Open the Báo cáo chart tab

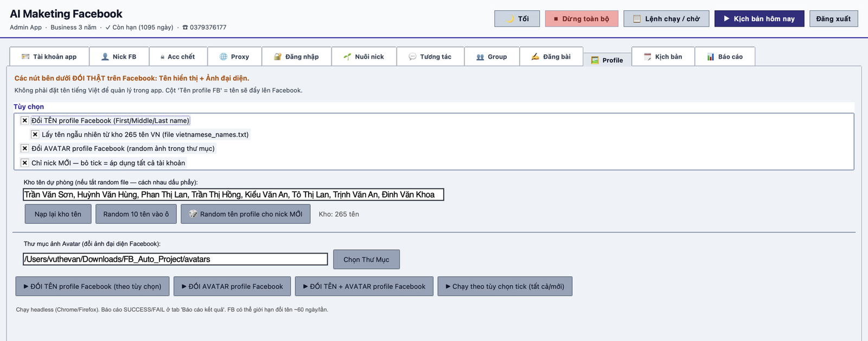[725, 56]
